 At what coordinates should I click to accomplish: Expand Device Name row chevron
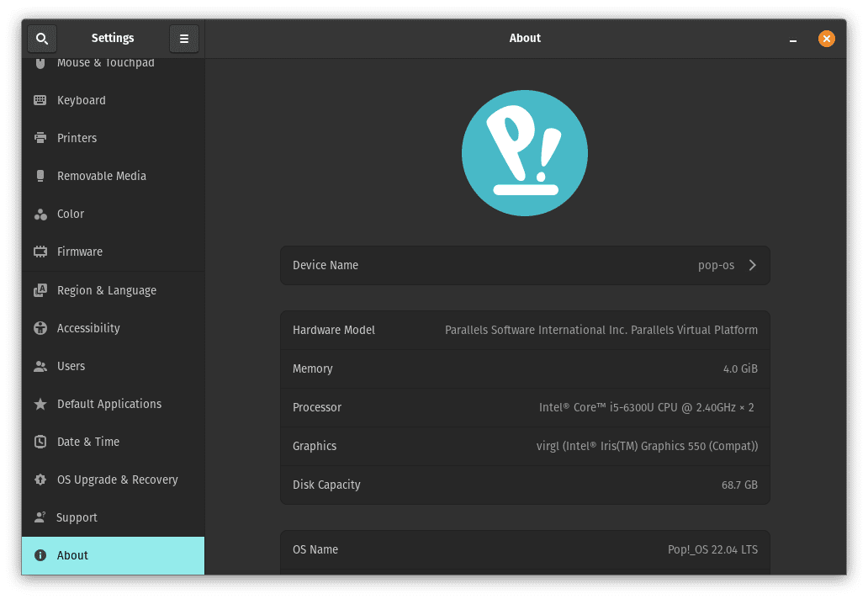point(752,265)
